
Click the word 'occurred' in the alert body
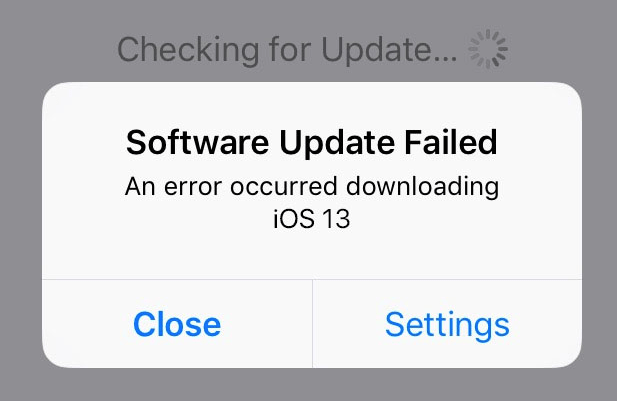coord(284,186)
